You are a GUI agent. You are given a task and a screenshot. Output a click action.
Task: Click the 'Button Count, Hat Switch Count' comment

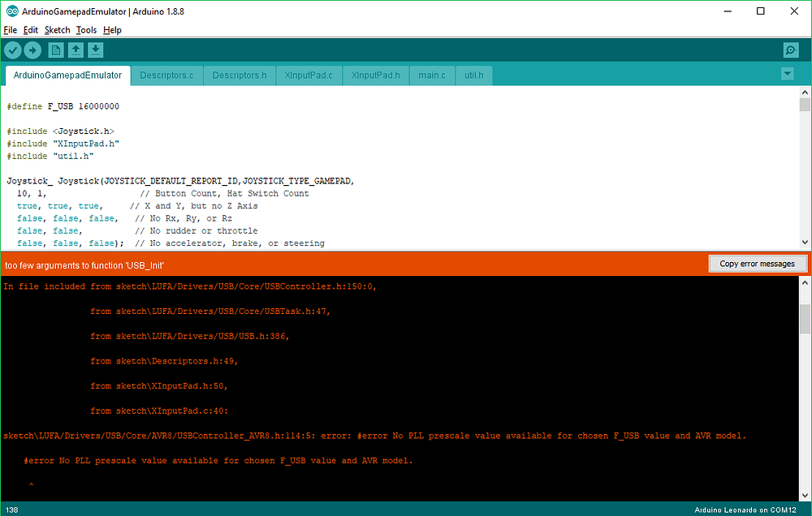point(225,193)
